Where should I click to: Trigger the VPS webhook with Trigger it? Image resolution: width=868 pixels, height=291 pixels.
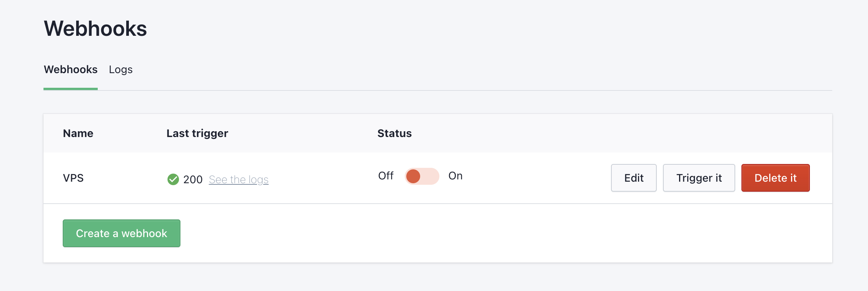tap(699, 178)
